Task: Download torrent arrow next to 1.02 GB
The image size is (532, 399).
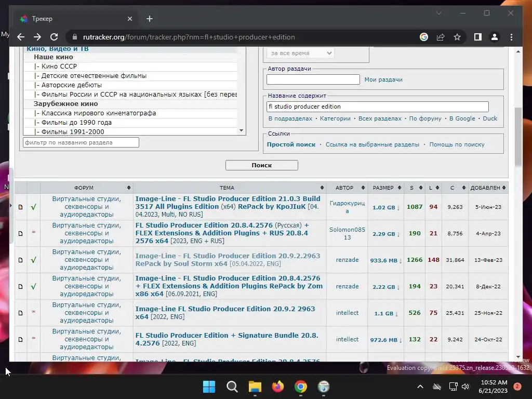Action: [x=398, y=208]
